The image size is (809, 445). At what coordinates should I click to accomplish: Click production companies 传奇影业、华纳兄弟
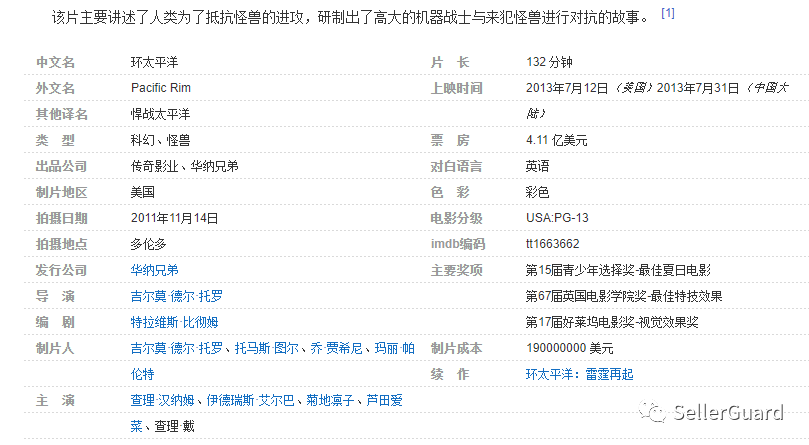[184, 166]
